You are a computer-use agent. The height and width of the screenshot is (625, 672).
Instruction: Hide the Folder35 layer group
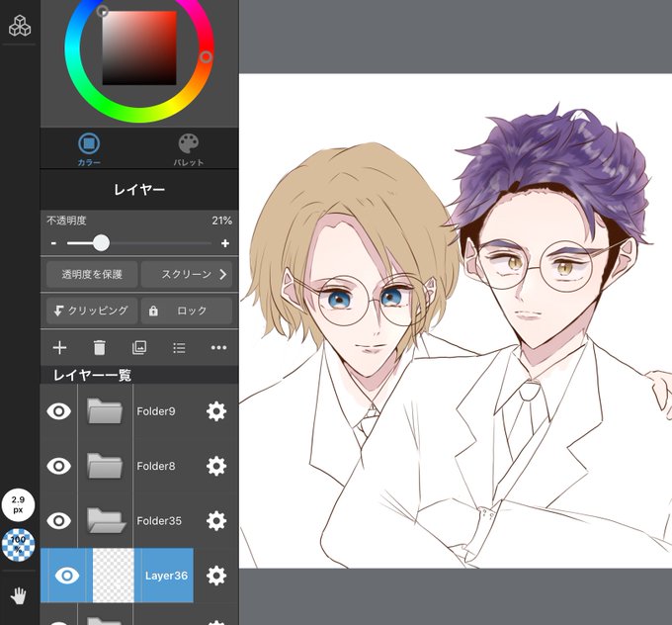[x=58, y=521]
